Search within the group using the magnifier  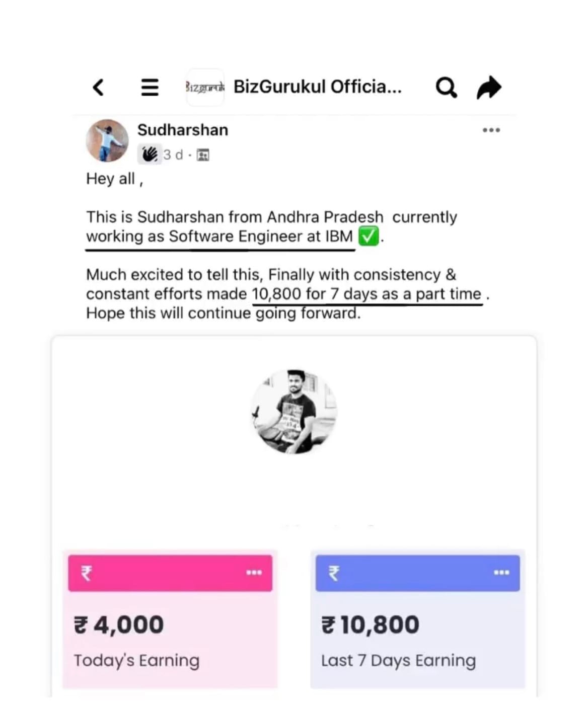446,88
